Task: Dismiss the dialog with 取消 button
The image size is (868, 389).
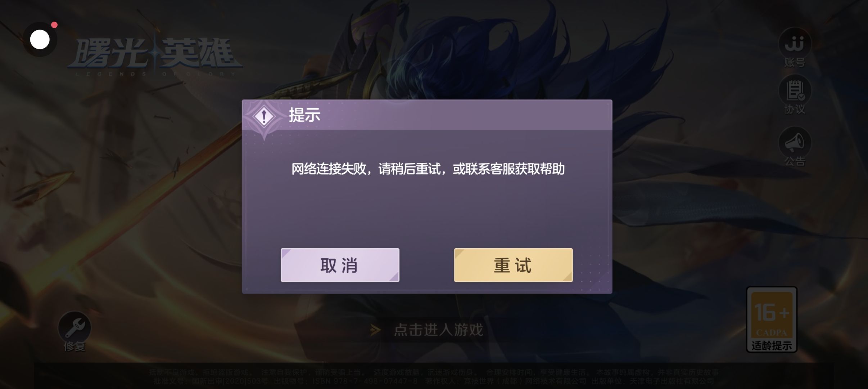Action: (340, 265)
